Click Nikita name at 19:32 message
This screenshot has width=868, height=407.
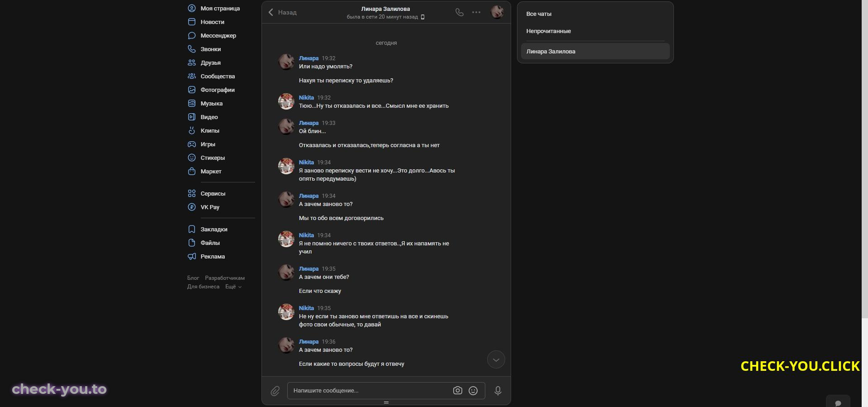tap(306, 98)
